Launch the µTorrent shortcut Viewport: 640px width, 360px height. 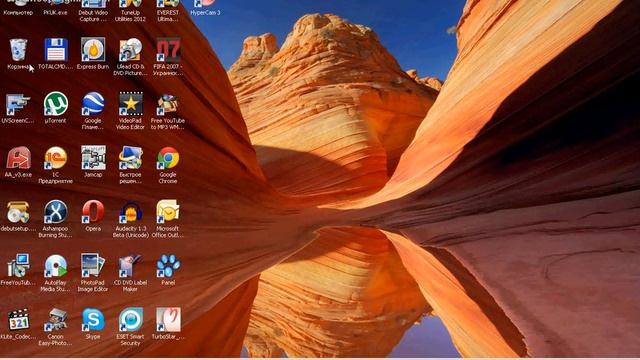[56, 104]
